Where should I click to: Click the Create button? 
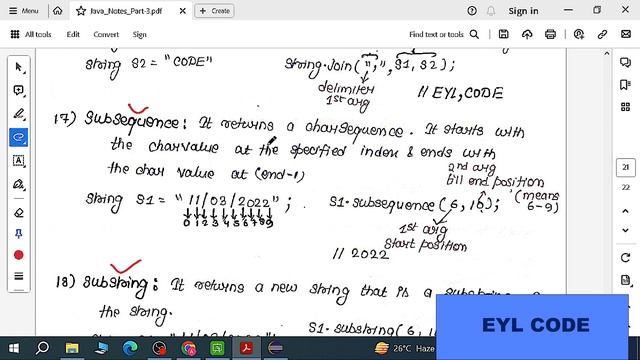(x=214, y=11)
